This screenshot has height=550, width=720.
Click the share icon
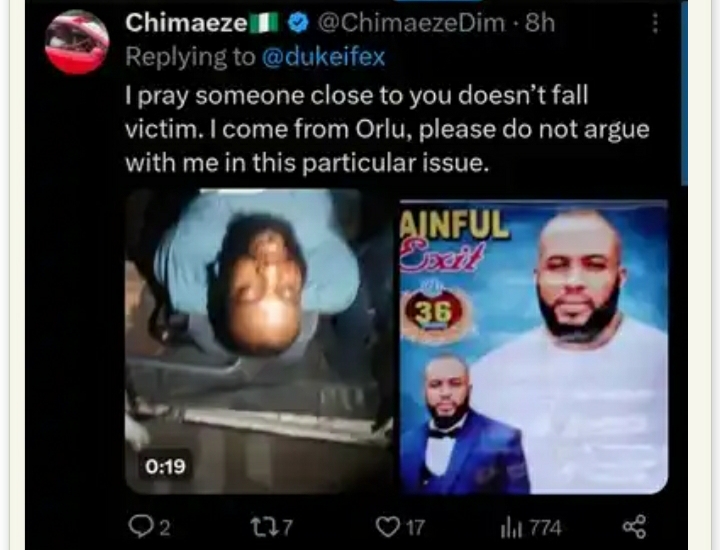coord(635,527)
